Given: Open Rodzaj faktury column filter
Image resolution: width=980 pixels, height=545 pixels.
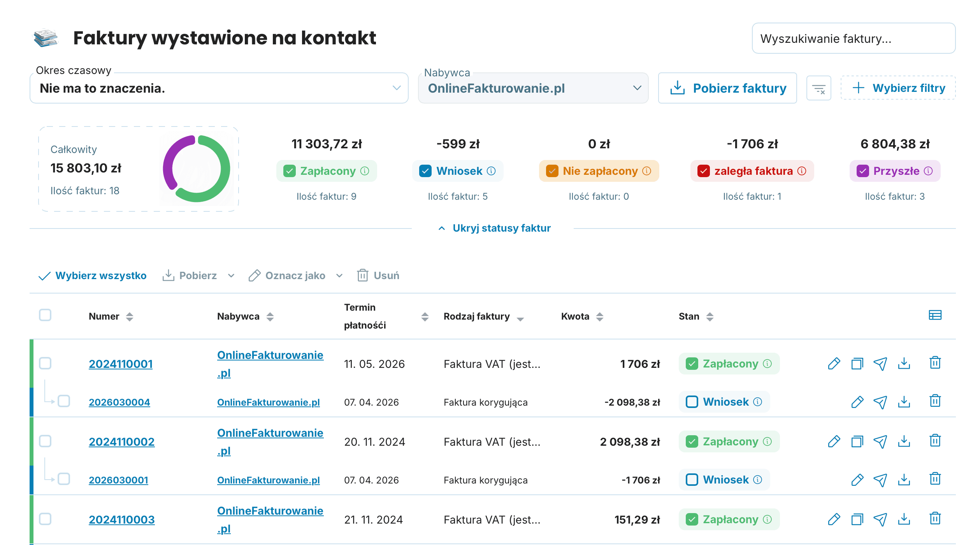Looking at the screenshot, I should [520, 319].
